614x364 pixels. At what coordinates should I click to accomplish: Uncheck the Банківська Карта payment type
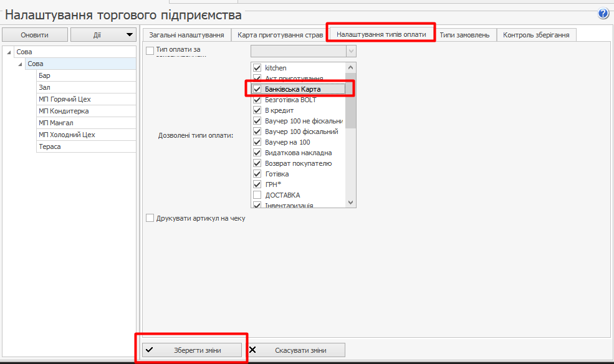click(x=257, y=89)
